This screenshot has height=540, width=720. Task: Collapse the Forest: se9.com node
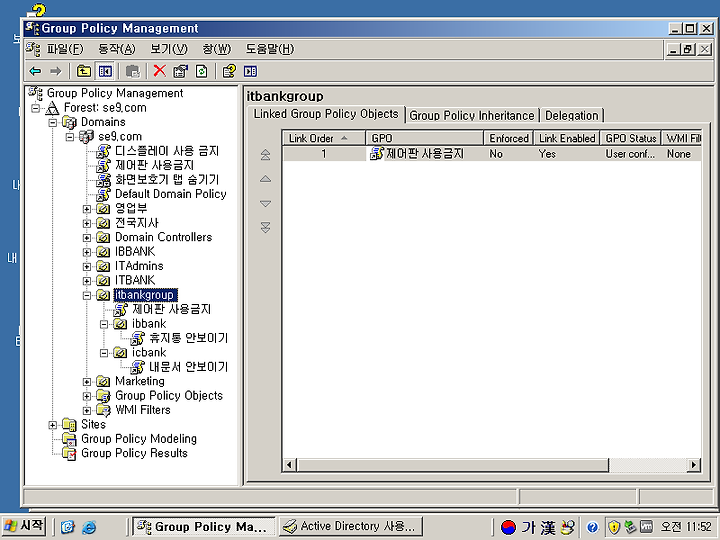(35, 108)
